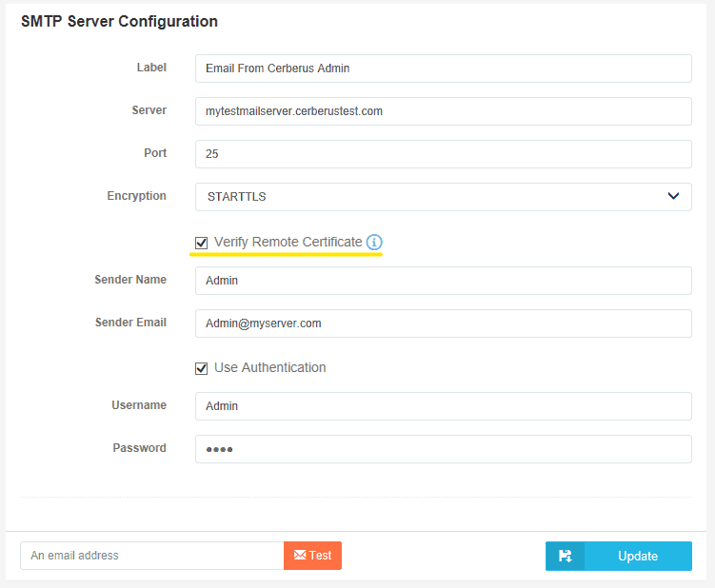Image resolution: width=715 pixels, height=588 pixels.
Task: Click the 'Port' field label
Action: pyautogui.click(x=155, y=153)
